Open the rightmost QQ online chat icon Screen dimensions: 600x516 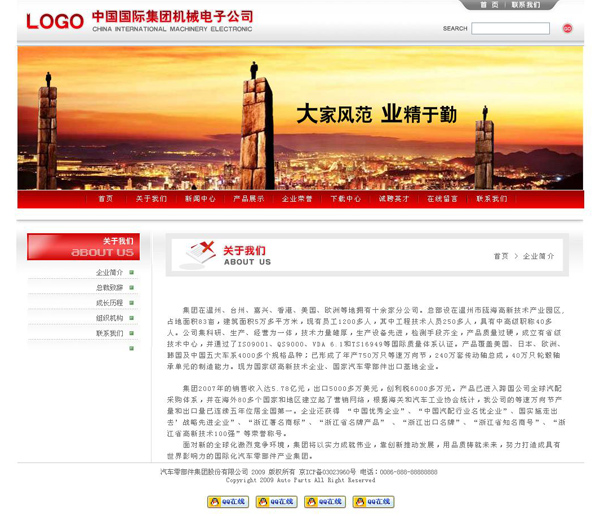pos(373,502)
